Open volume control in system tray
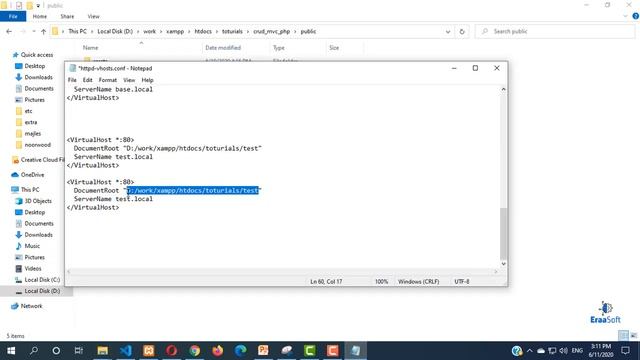The height and width of the screenshot is (360, 640). (564, 351)
